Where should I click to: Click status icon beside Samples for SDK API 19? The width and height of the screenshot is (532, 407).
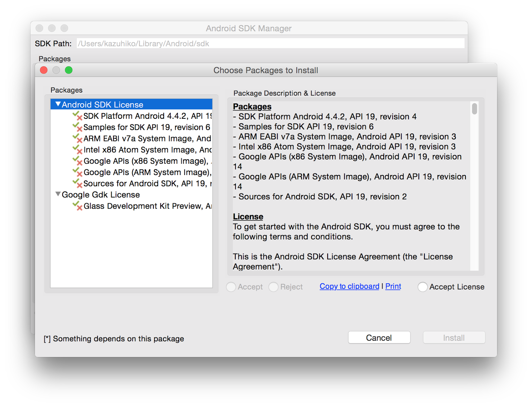(77, 127)
